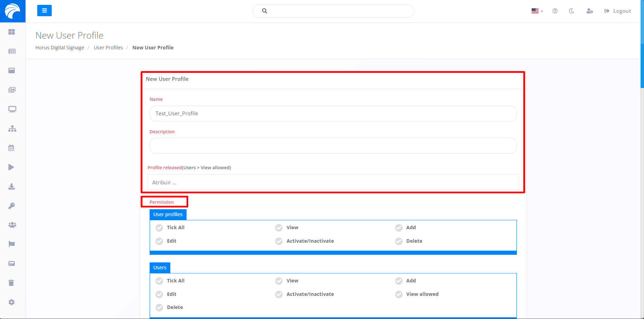Check Activate/Inactivate under Users section
Viewport: 644px width, 319px height.
(279, 294)
